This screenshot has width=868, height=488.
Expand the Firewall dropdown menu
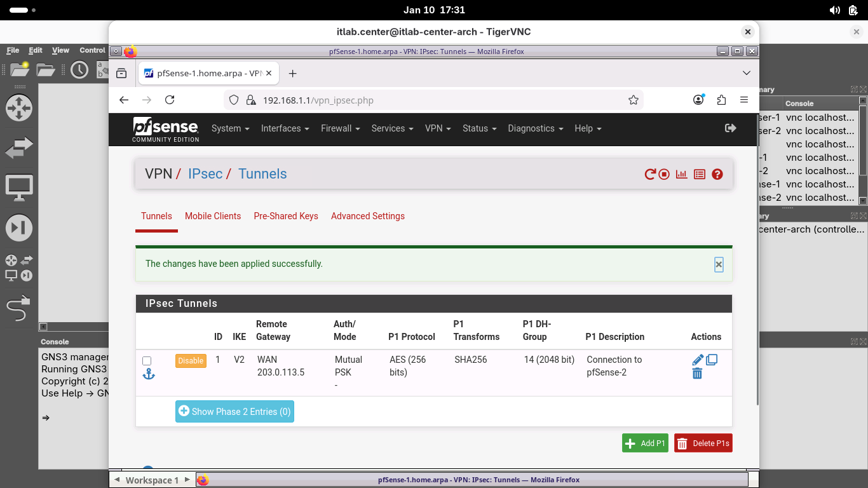[340, 128]
